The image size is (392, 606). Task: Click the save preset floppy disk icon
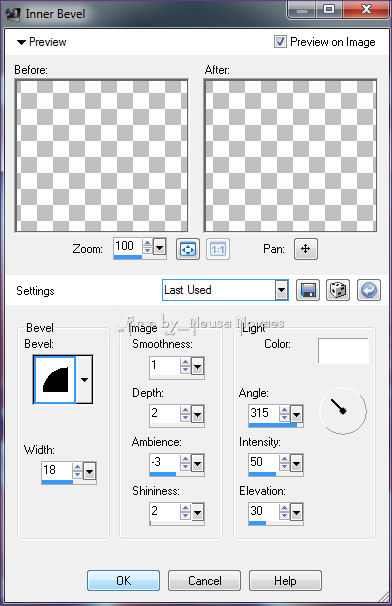click(x=308, y=290)
